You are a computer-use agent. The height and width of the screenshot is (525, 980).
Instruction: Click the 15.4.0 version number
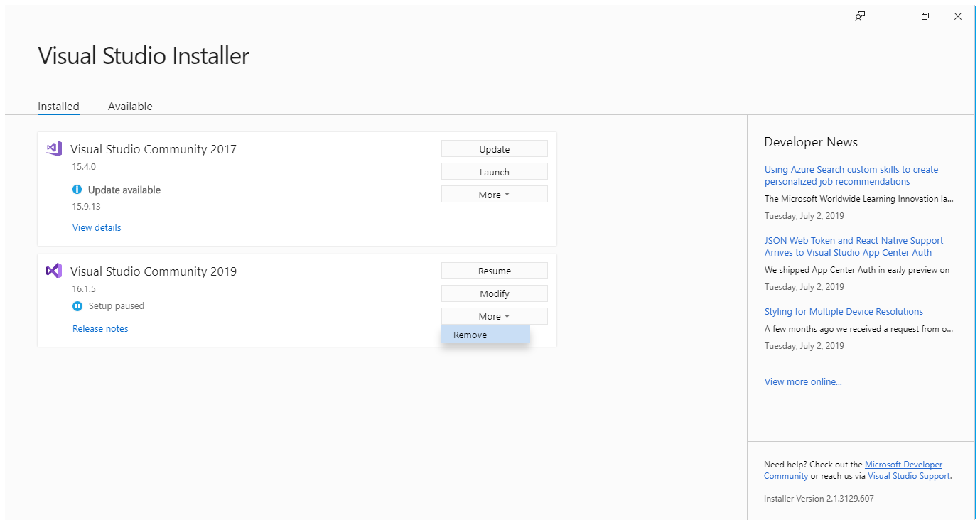pyautogui.click(x=84, y=167)
